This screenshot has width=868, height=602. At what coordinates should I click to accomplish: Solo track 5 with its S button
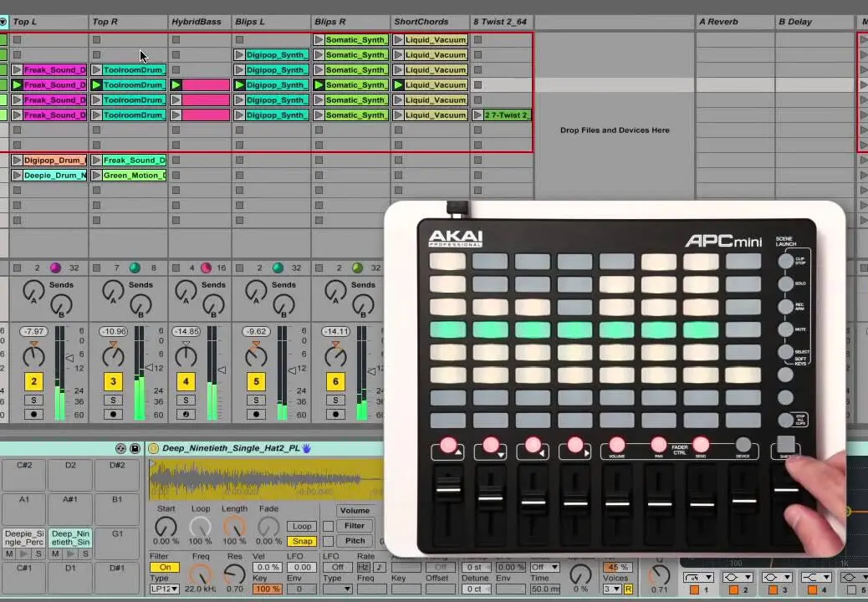pyautogui.click(x=256, y=400)
